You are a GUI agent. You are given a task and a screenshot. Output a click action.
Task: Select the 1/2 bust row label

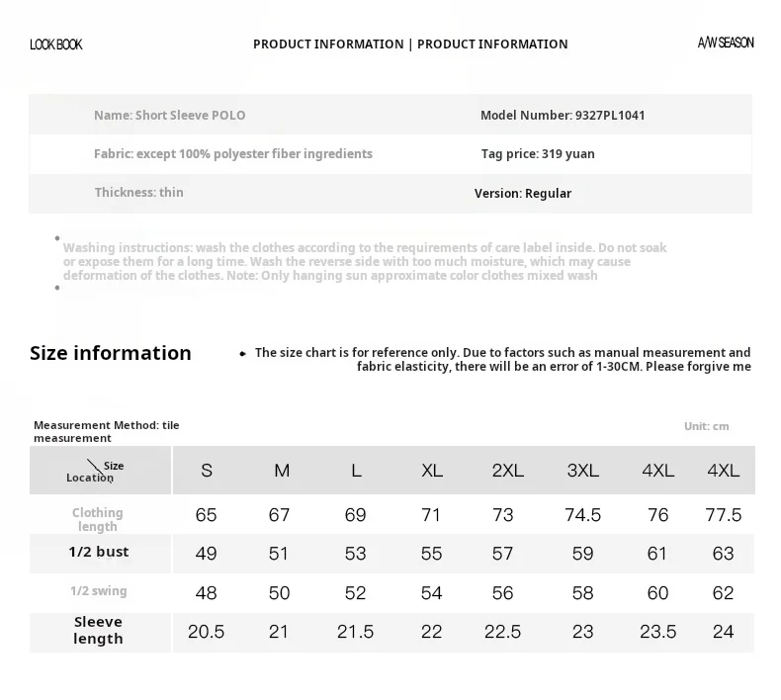pos(99,552)
